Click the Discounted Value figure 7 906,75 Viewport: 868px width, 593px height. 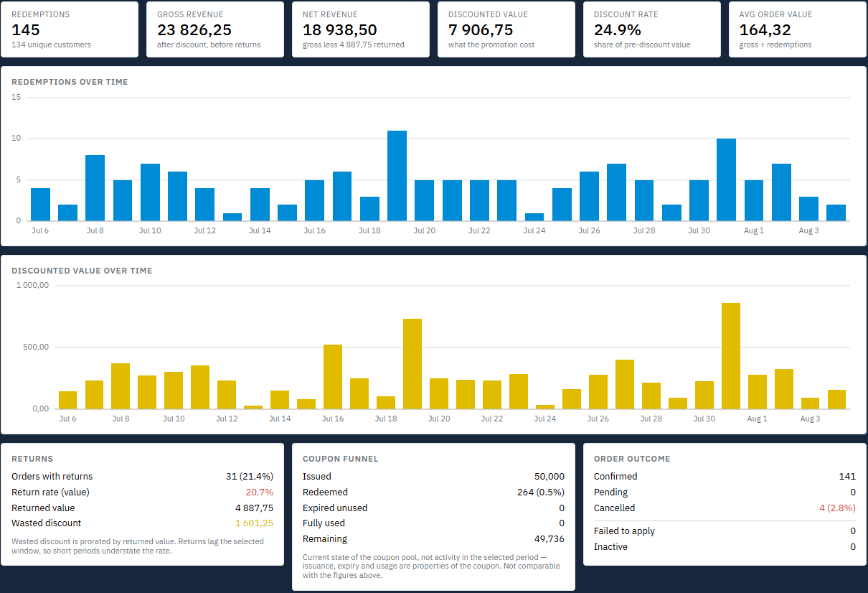click(481, 30)
